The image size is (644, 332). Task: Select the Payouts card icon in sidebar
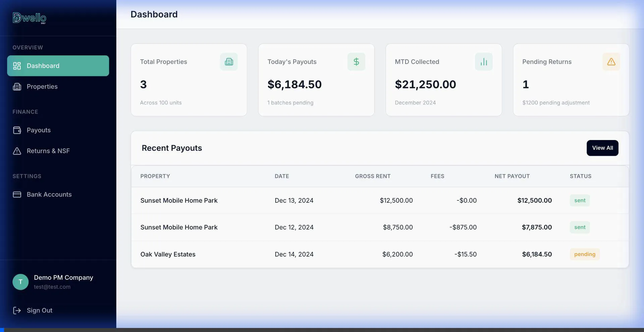[x=17, y=130]
